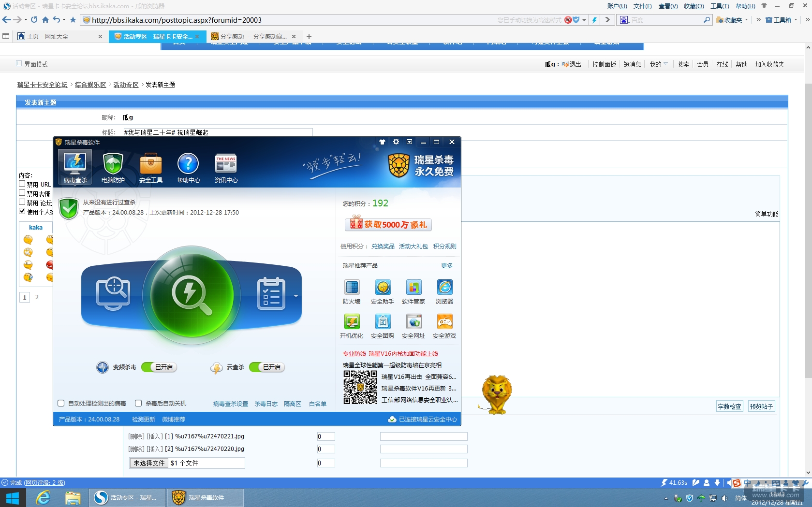Click the 百度 search input field
The image size is (812, 507).
pos(666,20)
